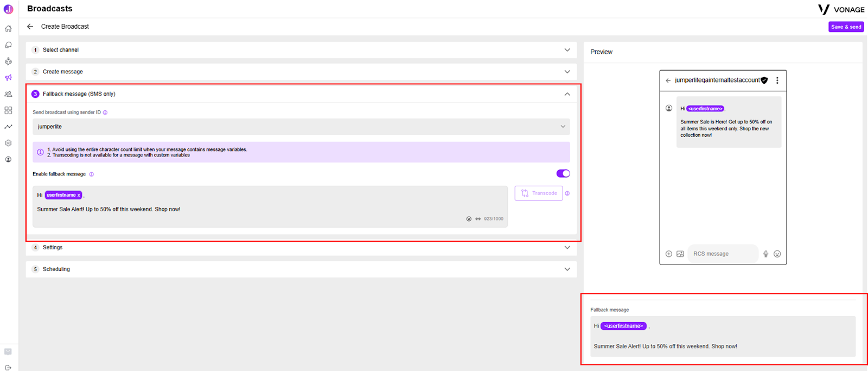Image resolution: width=868 pixels, height=371 pixels.
Task: Click the three-dot menu in preview header
Action: [x=777, y=80]
